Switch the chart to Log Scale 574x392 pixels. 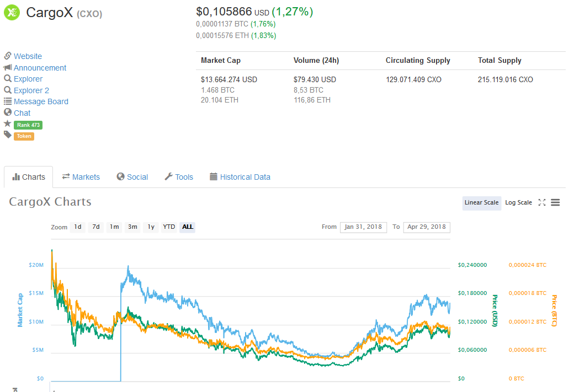coord(518,202)
